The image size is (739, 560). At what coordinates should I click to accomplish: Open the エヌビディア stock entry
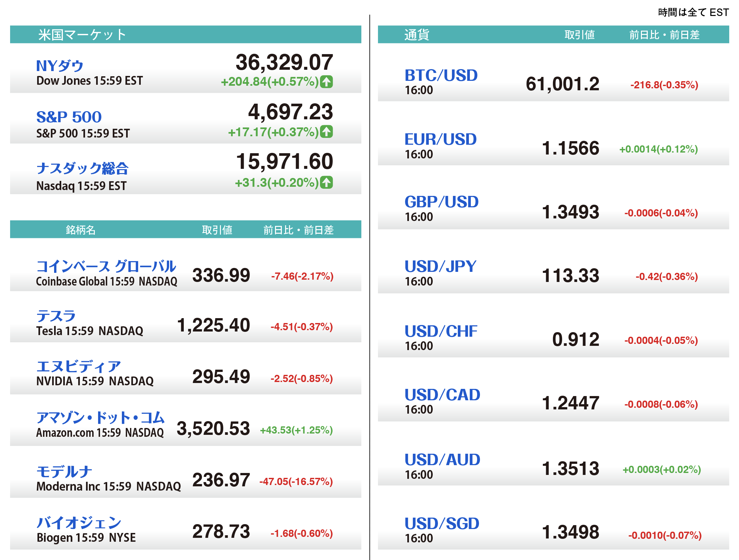[79, 366]
